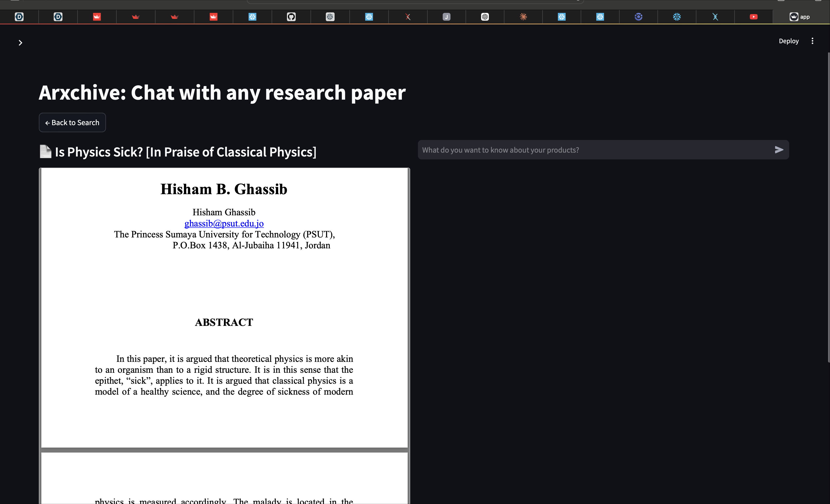
Task: Open the ghassib@psut.edu.jo email link
Action: tap(224, 223)
